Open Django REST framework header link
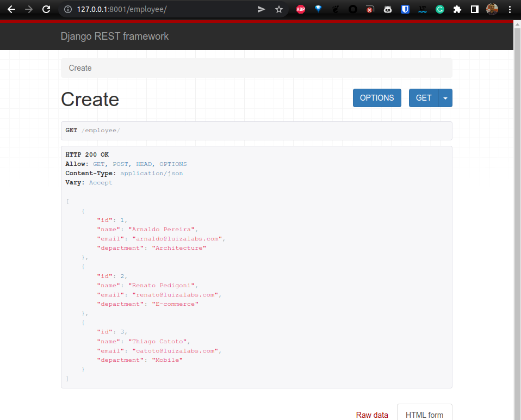This screenshot has height=420, width=521. (x=115, y=36)
